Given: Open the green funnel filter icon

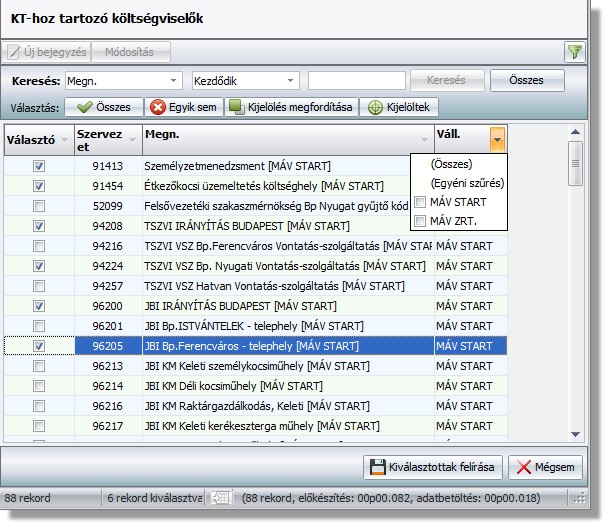Looking at the screenshot, I should pos(575,52).
